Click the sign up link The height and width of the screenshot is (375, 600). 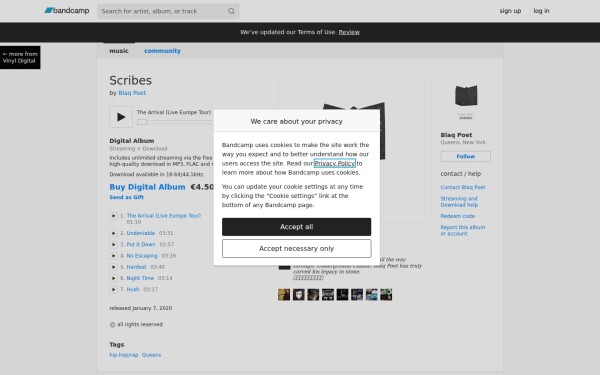[x=510, y=11]
